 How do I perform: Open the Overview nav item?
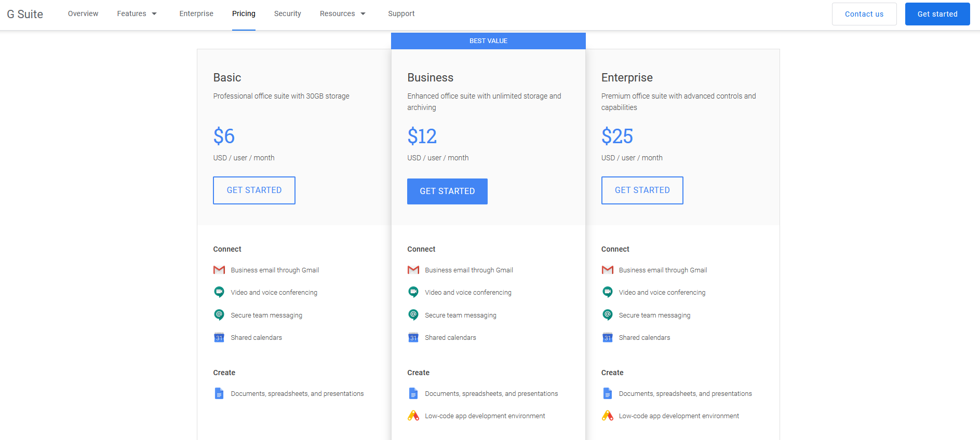point(83,13)
